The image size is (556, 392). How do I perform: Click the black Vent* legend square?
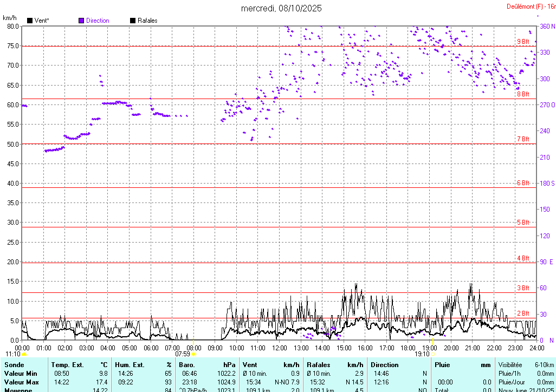click(30, 21)
